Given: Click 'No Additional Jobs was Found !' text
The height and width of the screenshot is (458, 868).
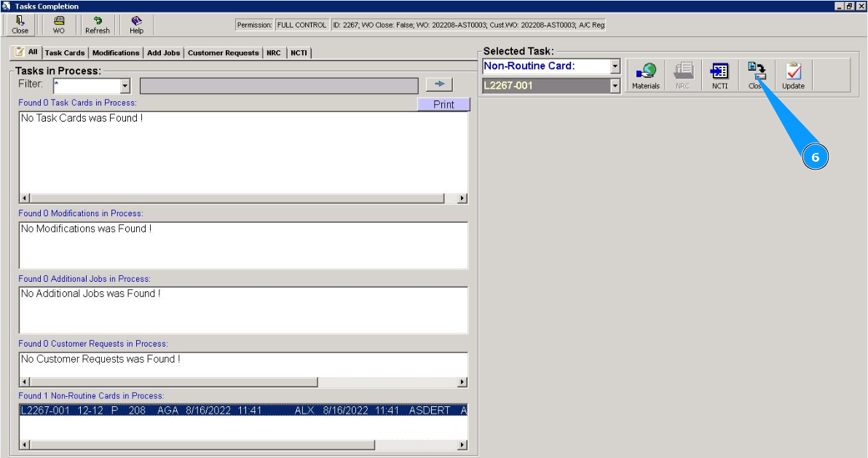Looking at the screenshot, I should coord(91,293).
